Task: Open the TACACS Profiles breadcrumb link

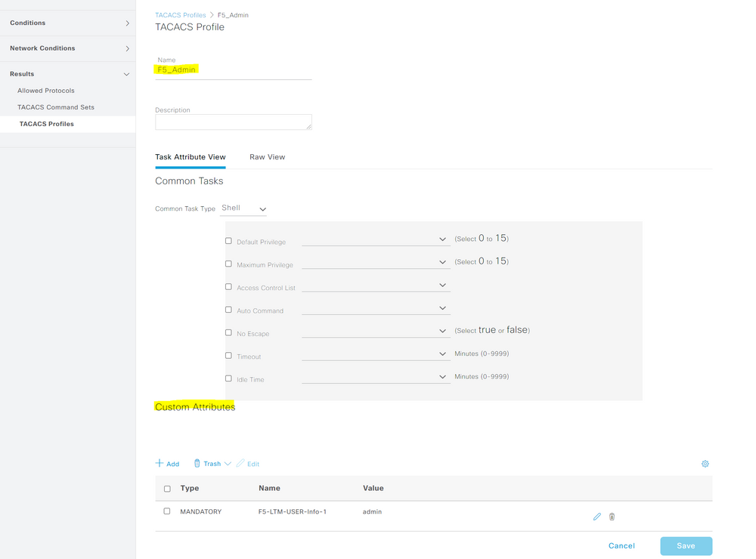Action: click(180, 14)
